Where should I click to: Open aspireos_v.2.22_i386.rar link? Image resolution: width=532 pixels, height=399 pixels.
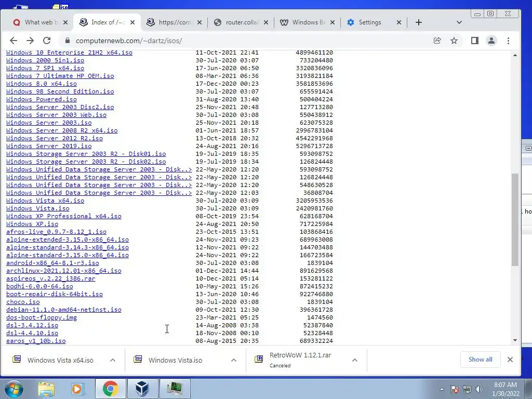click(x=50, y=279)
